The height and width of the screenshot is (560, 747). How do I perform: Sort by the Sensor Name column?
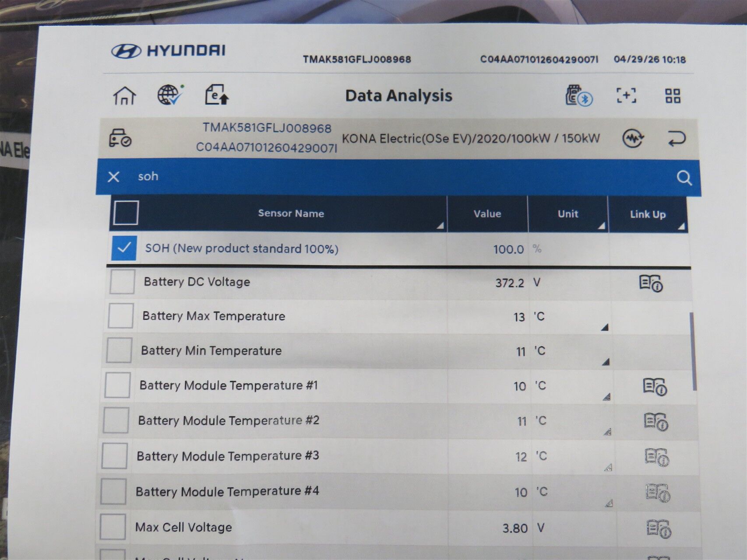[x=291, y=213]
